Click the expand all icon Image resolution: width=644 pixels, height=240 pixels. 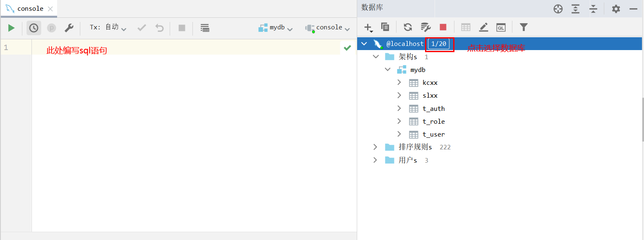[x=575, y=9]
